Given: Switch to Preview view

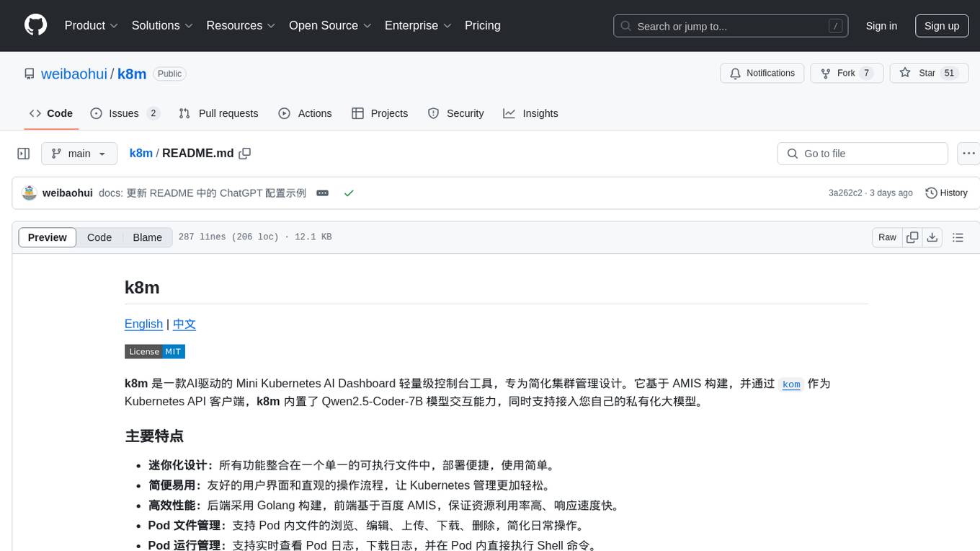Looking at the screenshot, I should [x=48, y=237].
